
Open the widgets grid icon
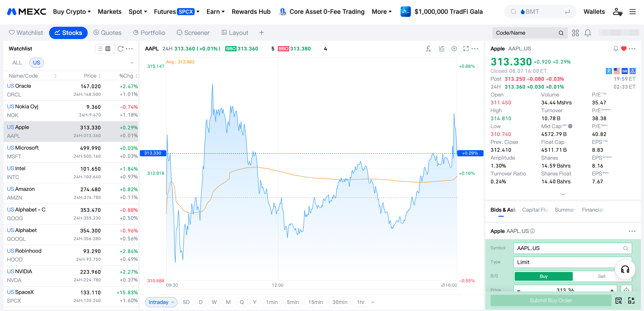[x=575, y=33]
